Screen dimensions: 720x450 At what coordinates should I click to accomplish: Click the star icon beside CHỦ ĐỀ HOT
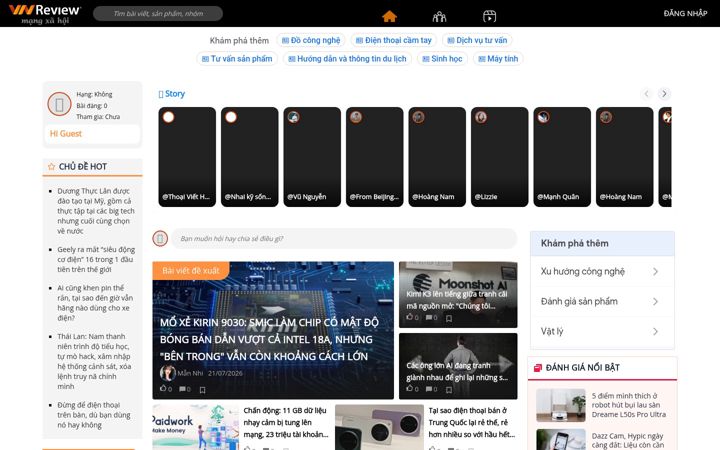(x=51, y=167)
